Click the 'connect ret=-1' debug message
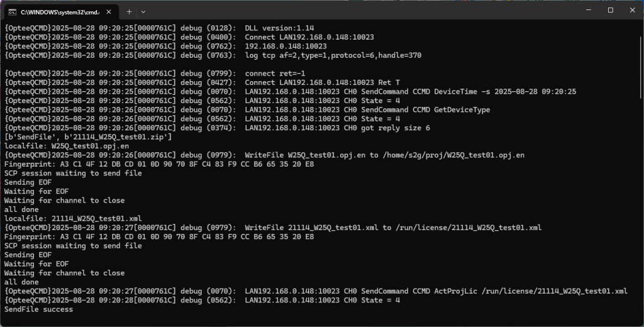The width and height of the screenshot is (644, 327). 275,74
